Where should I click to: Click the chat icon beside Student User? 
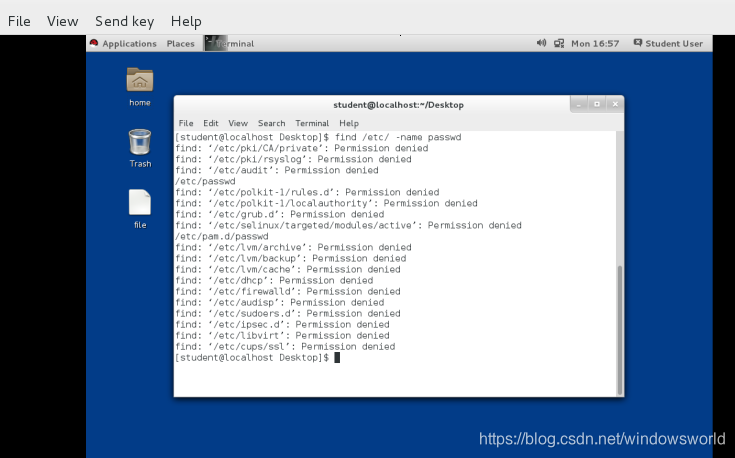pyautogui.click(x=638, y=43)
